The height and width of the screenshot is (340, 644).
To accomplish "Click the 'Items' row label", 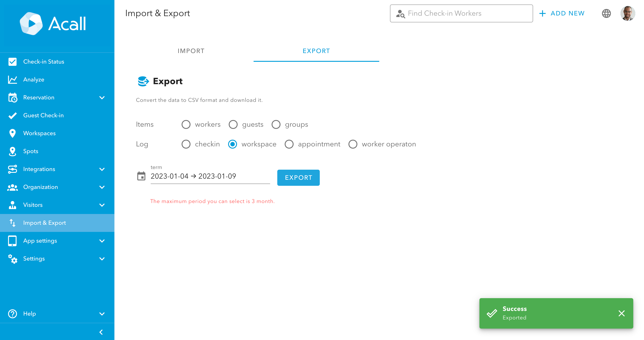I will pyautogui.click(x=145, y=125).
